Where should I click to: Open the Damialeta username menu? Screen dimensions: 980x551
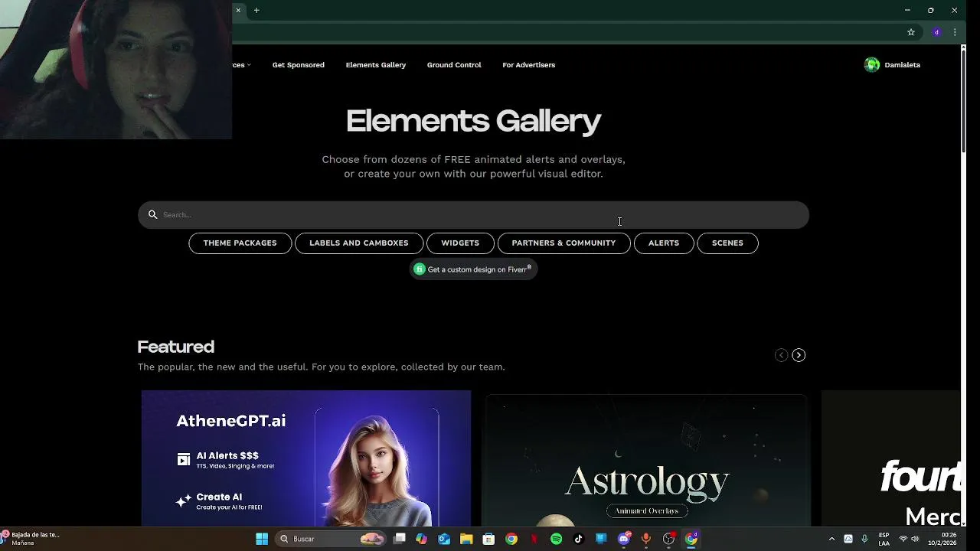(902, 65)
